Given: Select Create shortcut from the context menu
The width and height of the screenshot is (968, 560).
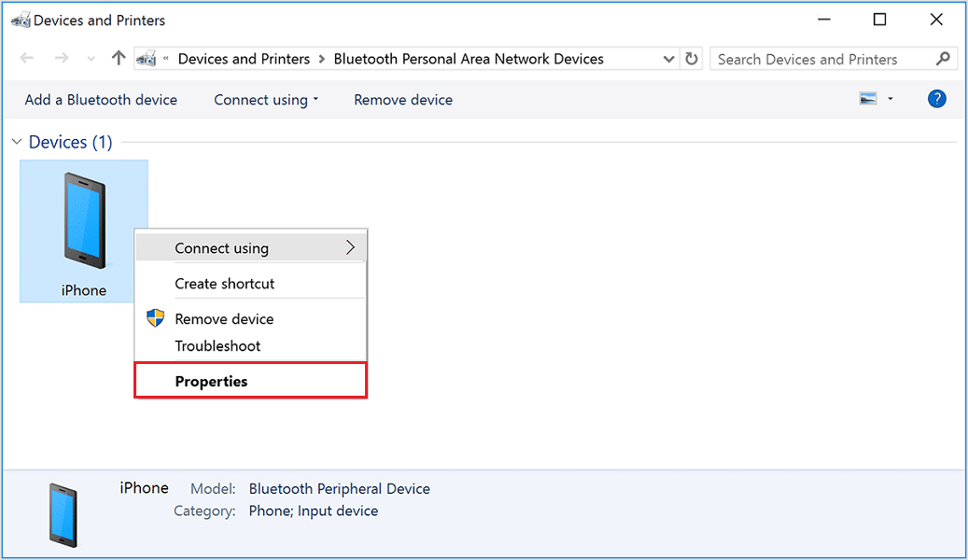Looking at the screenshot, I should 224,283.
